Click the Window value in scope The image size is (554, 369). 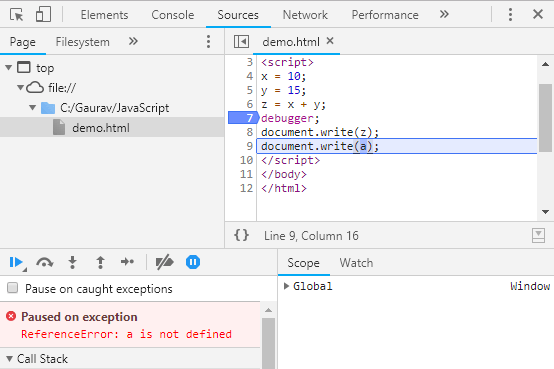pos(530,286)
